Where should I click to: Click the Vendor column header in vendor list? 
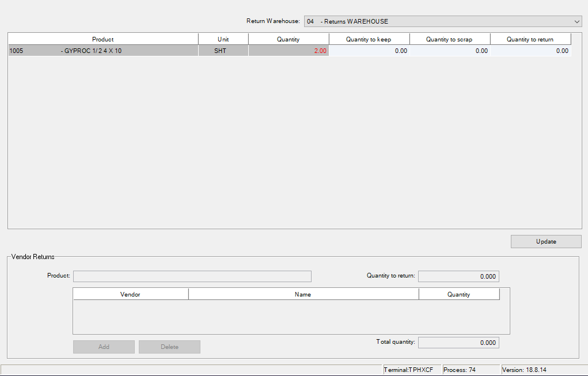pos(130,294)
